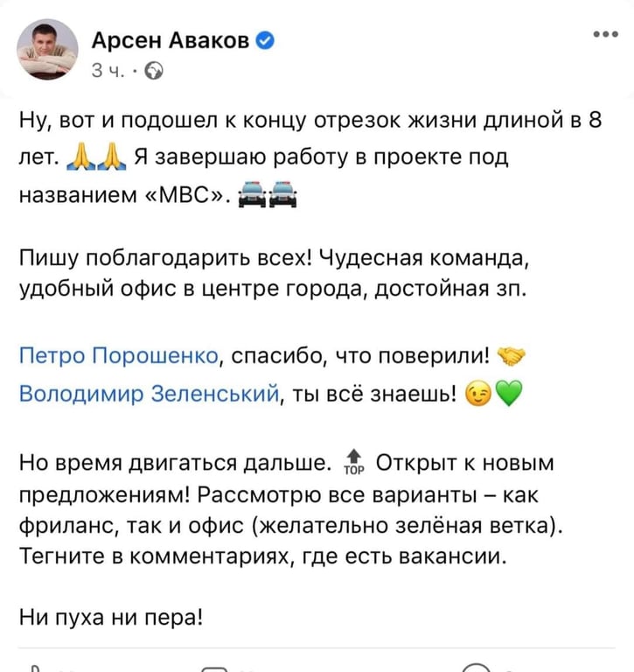Open the three-dot post options menu
This screenshot has width=634, height=672.
pos(606,34)
